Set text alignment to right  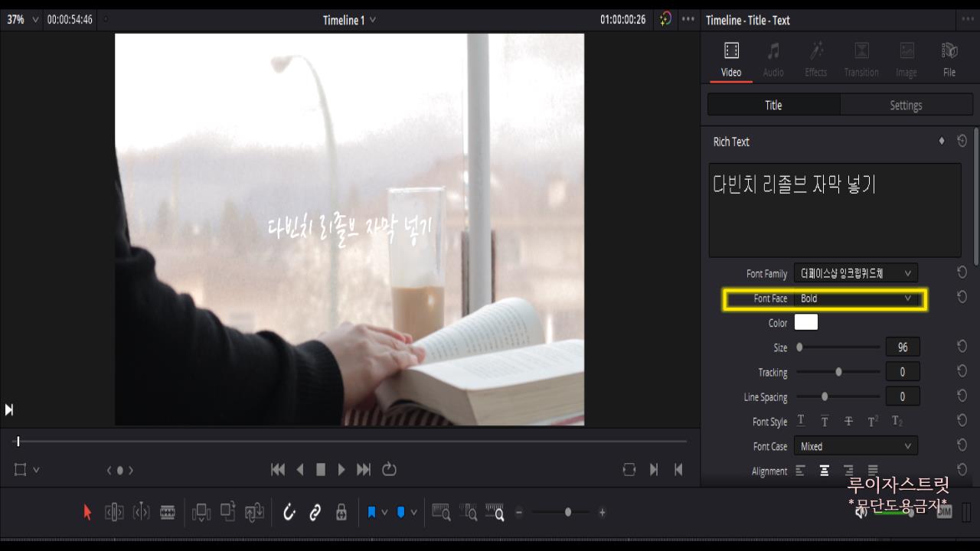(848, 471)
